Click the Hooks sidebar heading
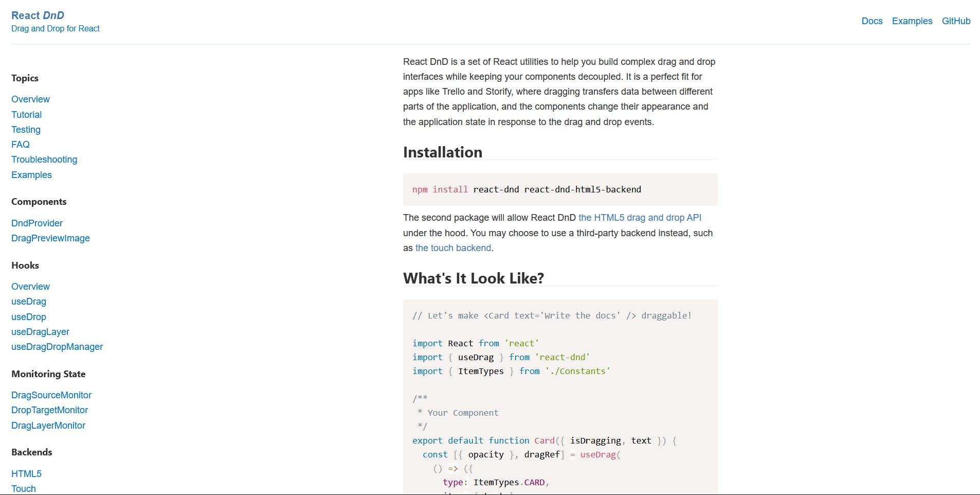 (x=25, y=266)
